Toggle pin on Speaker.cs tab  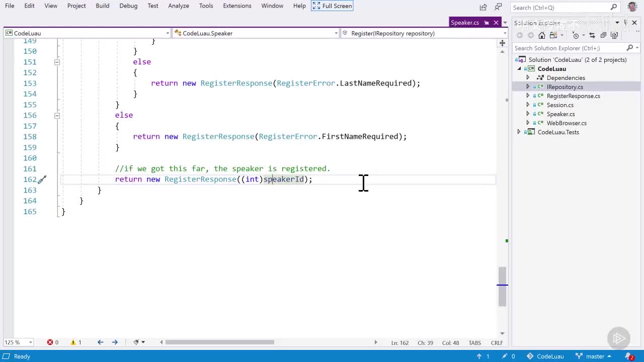(x=486, y=23)
